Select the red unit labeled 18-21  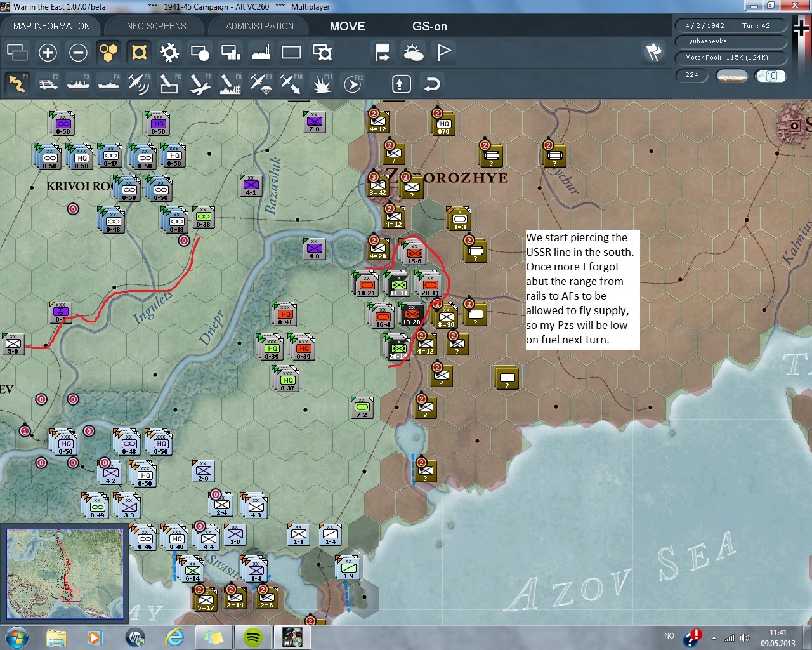366,284
